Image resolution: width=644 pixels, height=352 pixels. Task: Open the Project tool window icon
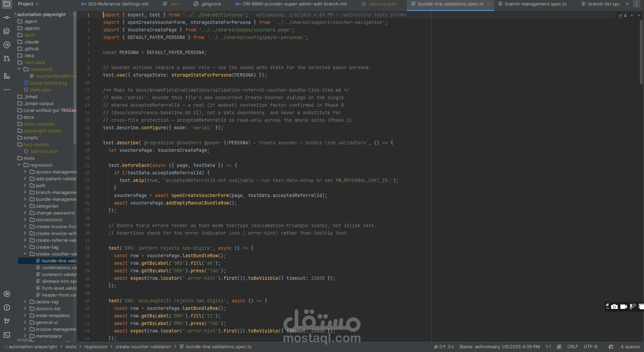(7, 4)
